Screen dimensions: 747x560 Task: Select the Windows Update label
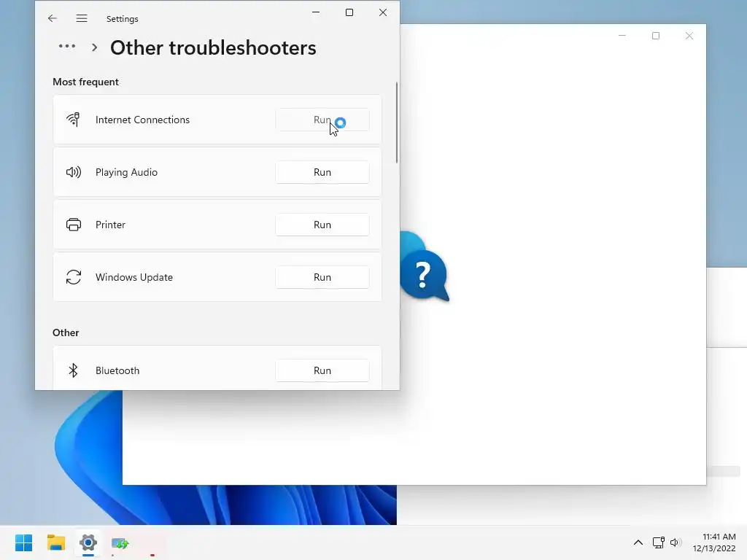pyautogui.click(x=134, y=277)
